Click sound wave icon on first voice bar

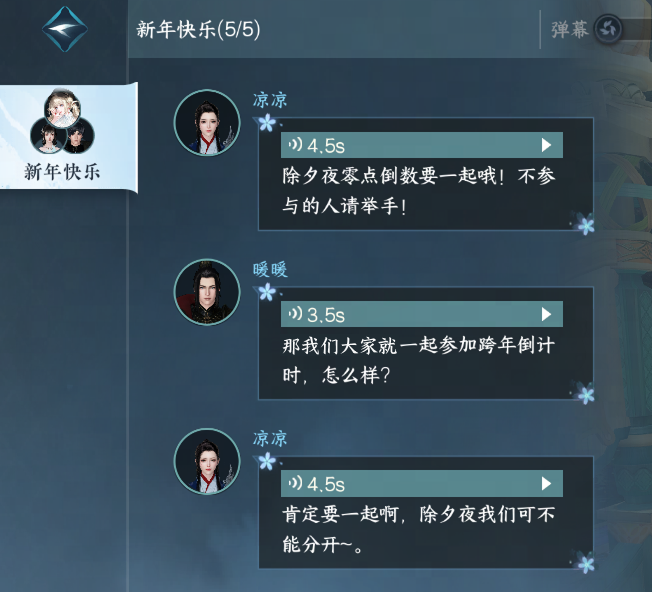coord(295,145)
